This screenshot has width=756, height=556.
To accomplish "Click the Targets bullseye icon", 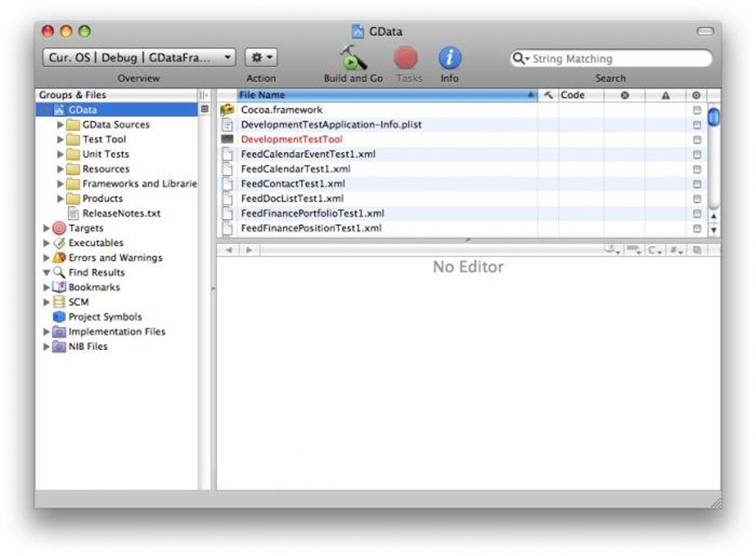I will (x=59, y=228).
